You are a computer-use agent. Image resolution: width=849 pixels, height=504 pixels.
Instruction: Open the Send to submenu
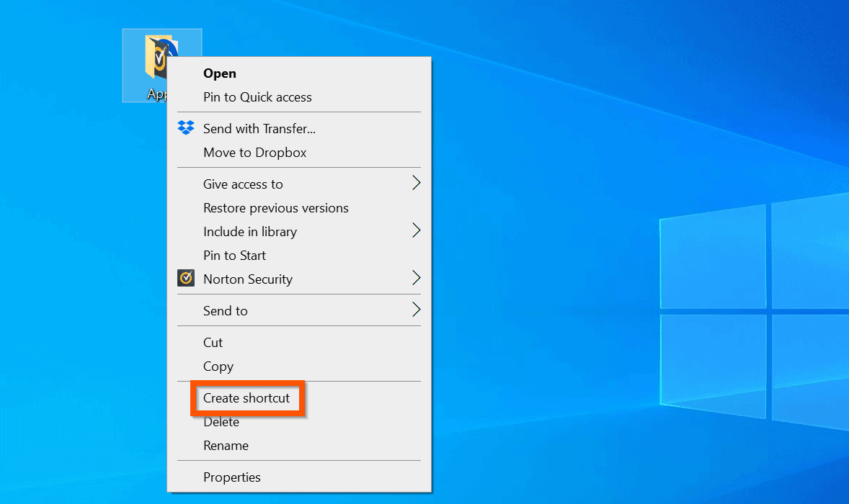point(226,310)
